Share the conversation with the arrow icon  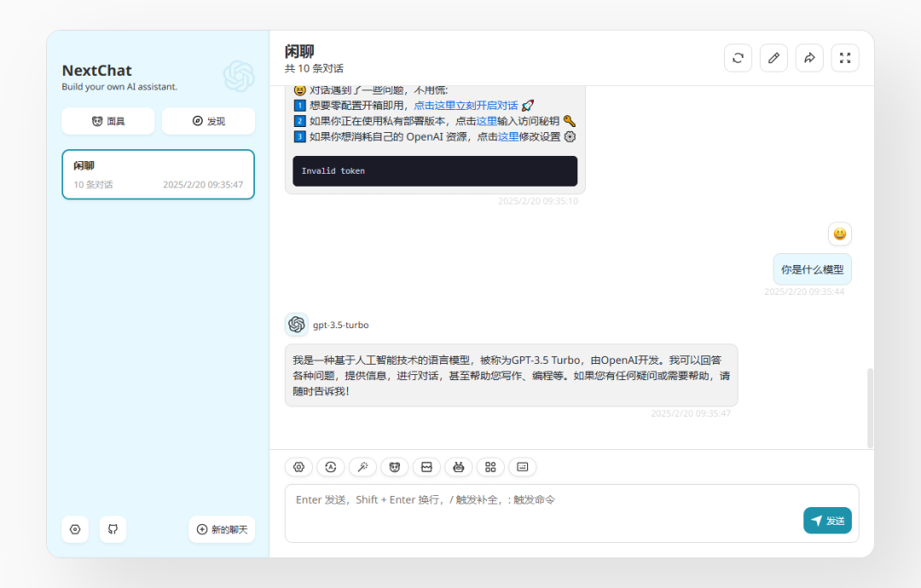click(809, 58)
